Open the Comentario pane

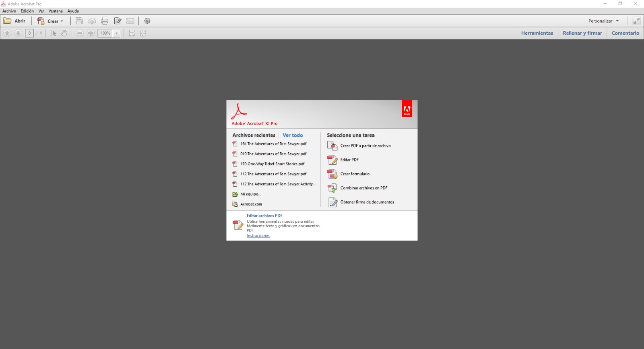click(x=625, y=33)
